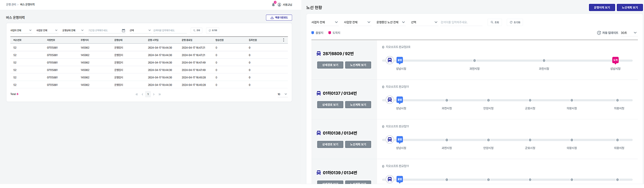The image size is (644, 188).
Task: Click the 운행 관리 breadcrumb
Action: 11,4
